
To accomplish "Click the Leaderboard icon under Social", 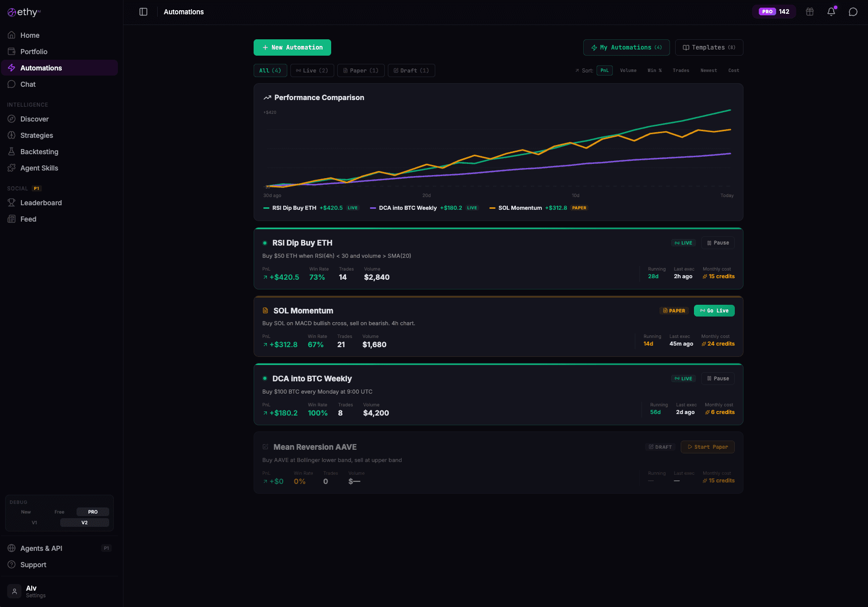I will point(12,202).
